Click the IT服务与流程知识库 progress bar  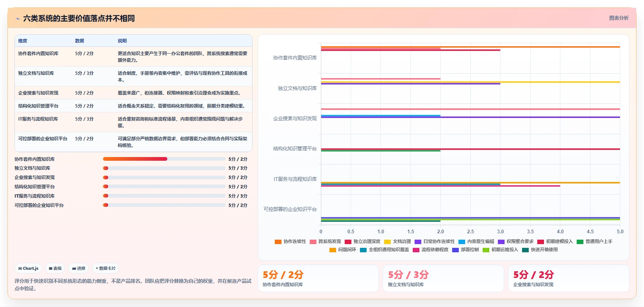point(164,196)
